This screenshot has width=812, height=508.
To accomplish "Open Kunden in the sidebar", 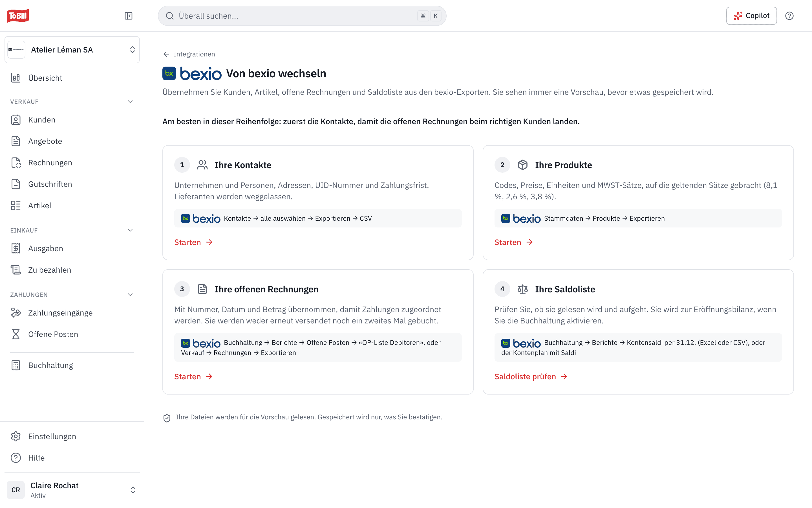I will (x=72, y=120).
